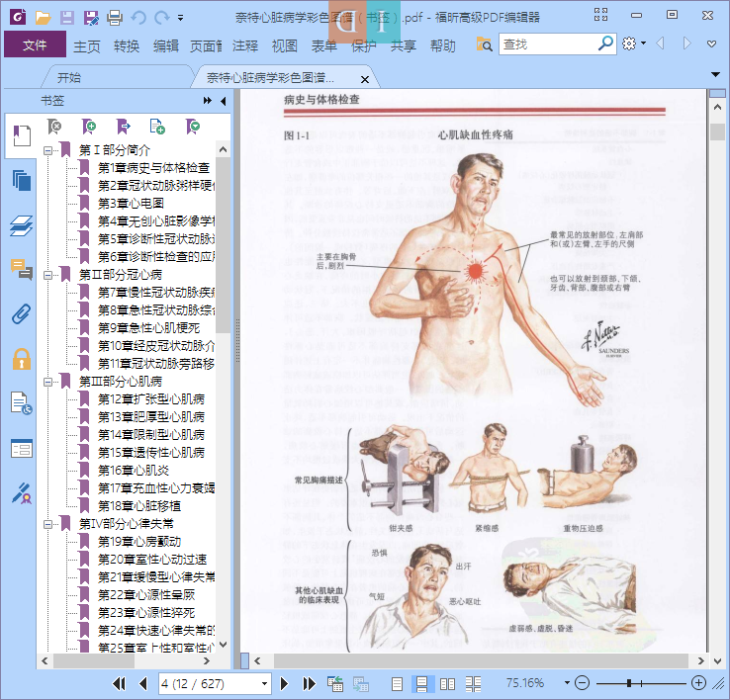Image resolution: width=730 pixels, height=700 pixels.
Task: Open the 文件 menu
Action: [x=35, y=44]
